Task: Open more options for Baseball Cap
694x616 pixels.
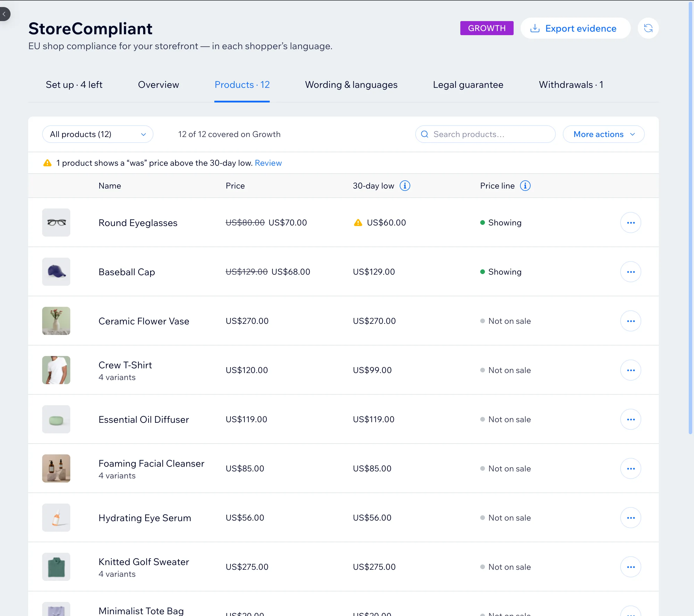Action: point(630,272)
